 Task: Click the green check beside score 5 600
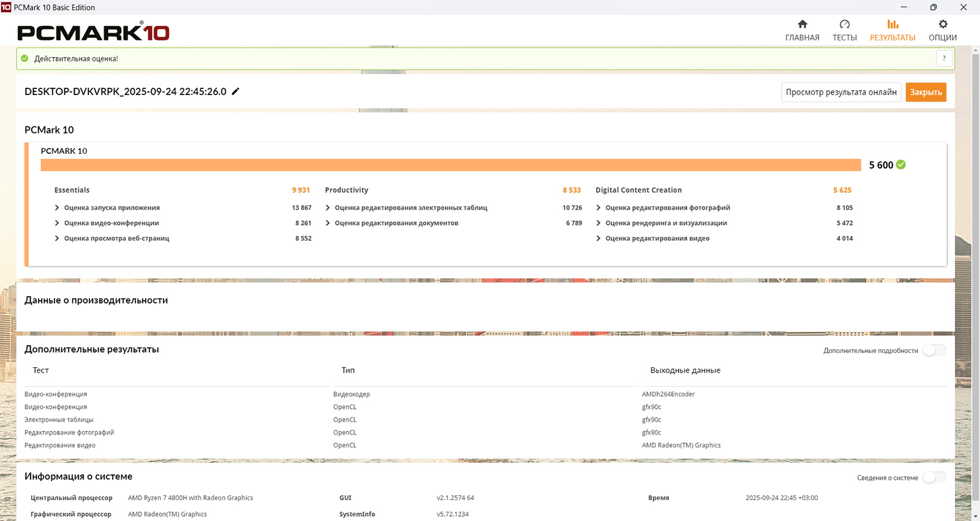click(x=901, y=165)
